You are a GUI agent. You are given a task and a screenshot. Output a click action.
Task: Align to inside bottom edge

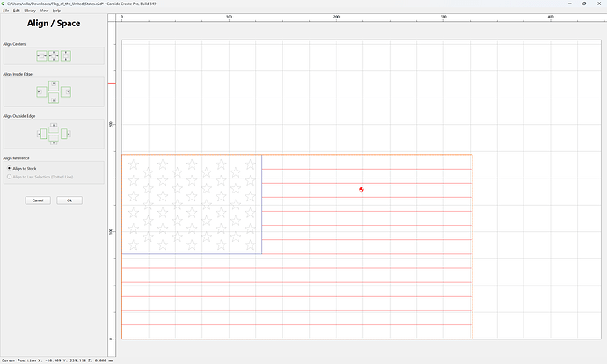click(x=54, y=98)
